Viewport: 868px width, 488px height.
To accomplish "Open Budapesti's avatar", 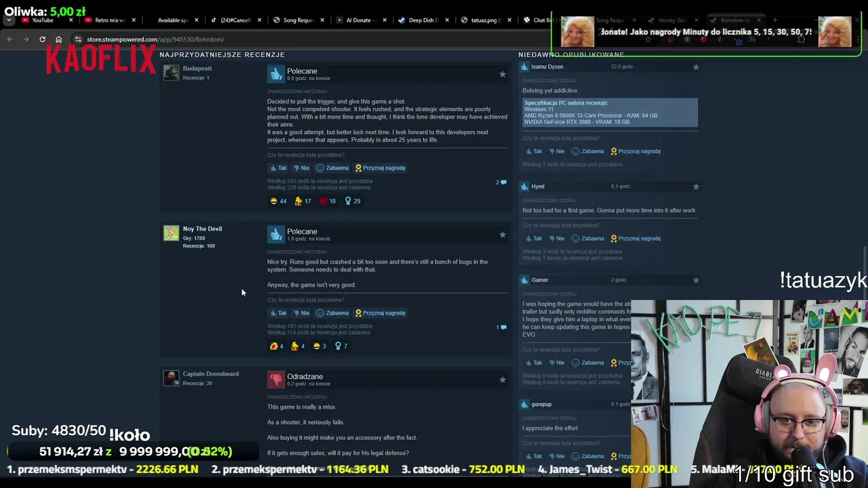I will (171, 73).
